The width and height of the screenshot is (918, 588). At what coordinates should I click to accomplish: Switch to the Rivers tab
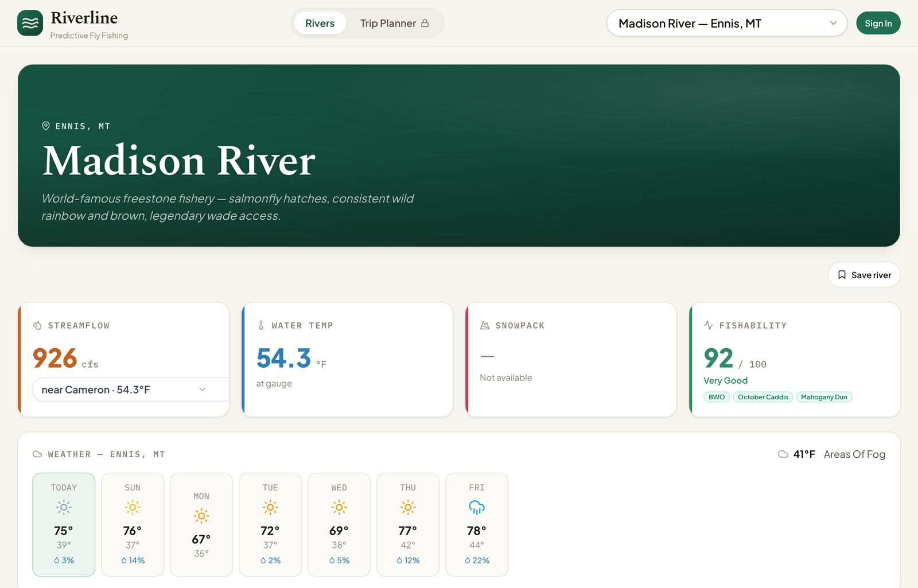point(320,24)
